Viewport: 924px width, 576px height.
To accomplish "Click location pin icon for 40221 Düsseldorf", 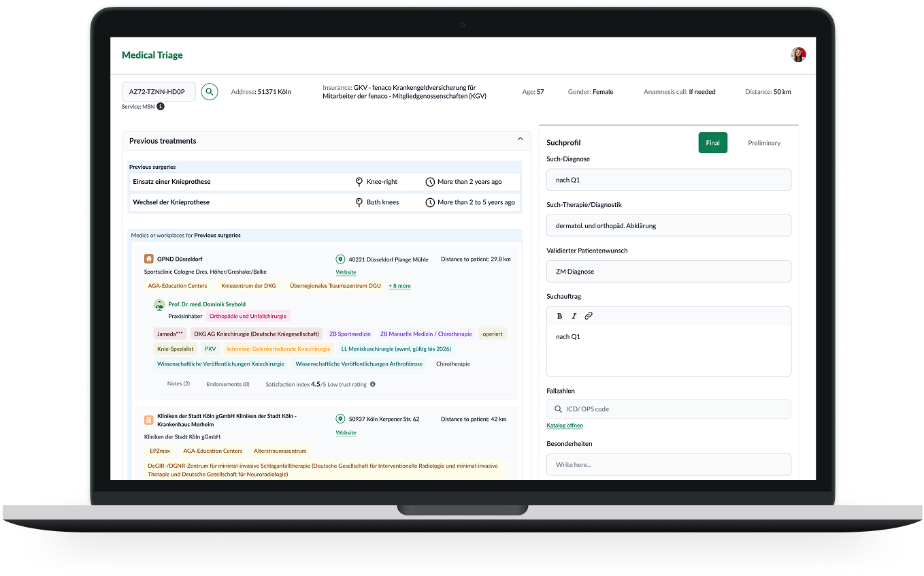I will tap(340, 259).
